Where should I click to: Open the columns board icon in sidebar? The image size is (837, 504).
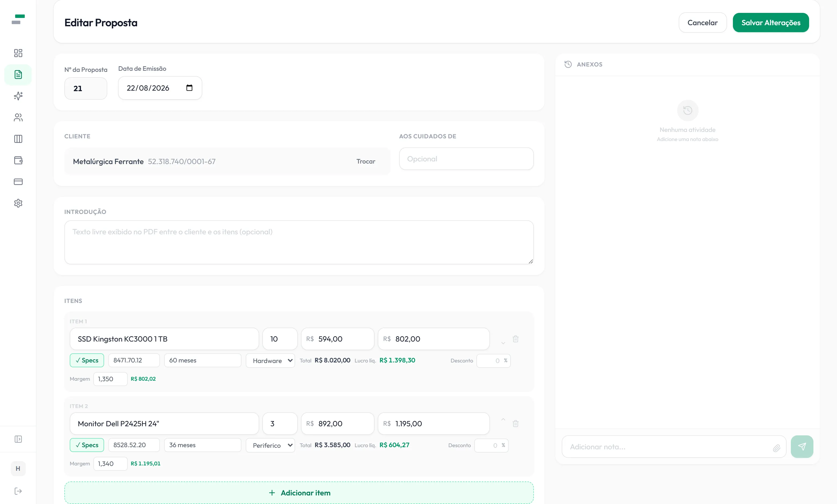click(x=18, y=139)
